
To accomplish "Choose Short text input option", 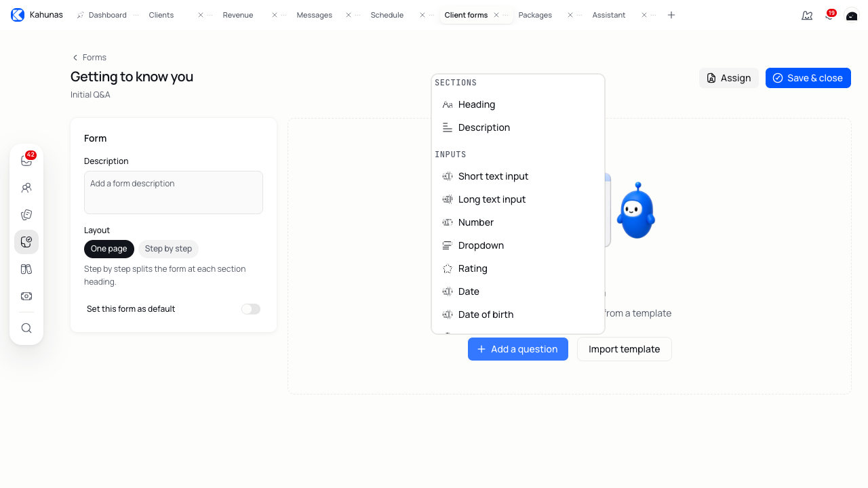I will coord(518,176).
